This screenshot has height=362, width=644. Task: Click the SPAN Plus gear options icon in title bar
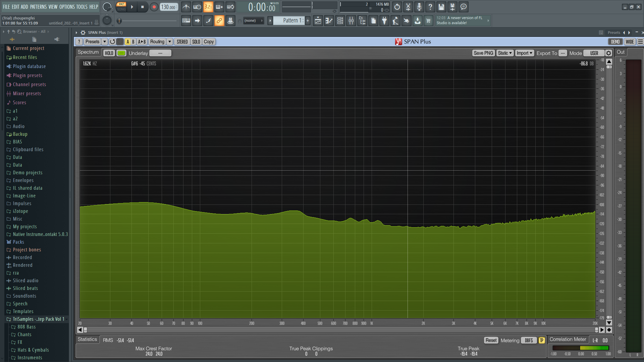pos(83,33)
